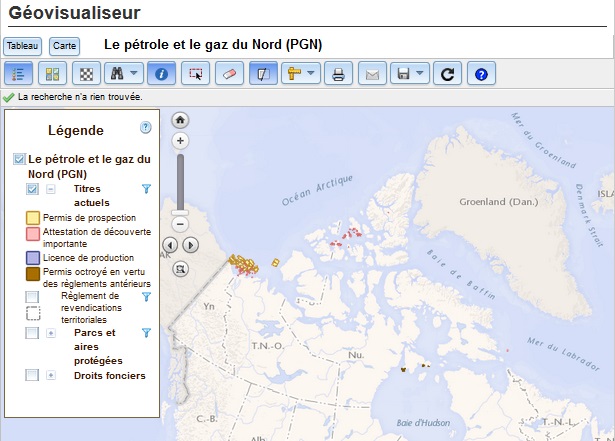Toggle the legend panel toolbar button
The width and height of the screenshot is (615, 441).
pyautogui.click(x=18, y=73)
